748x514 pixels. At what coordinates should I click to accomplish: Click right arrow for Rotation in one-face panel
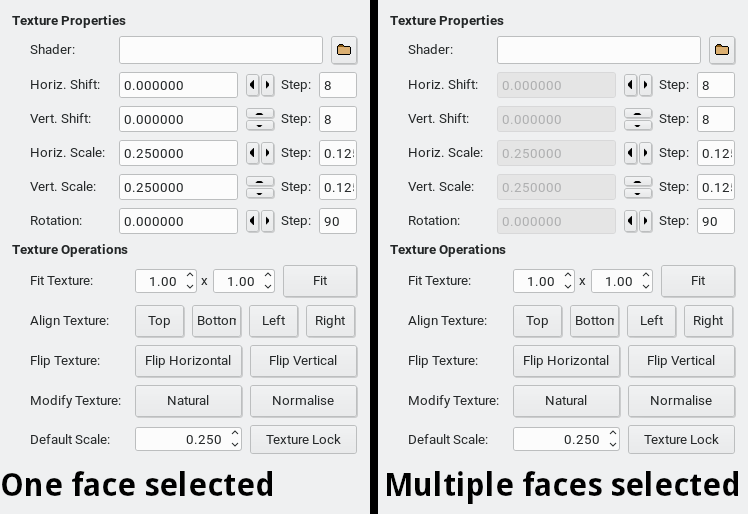(267, 221)
